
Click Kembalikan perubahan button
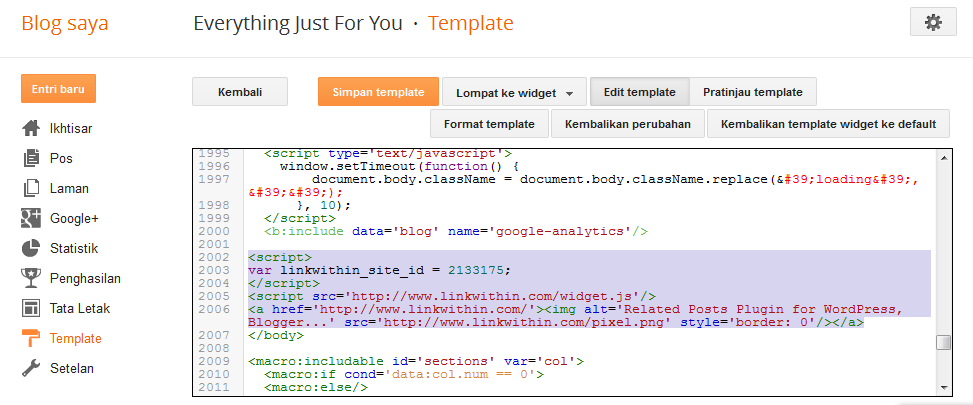click(627, 124)
